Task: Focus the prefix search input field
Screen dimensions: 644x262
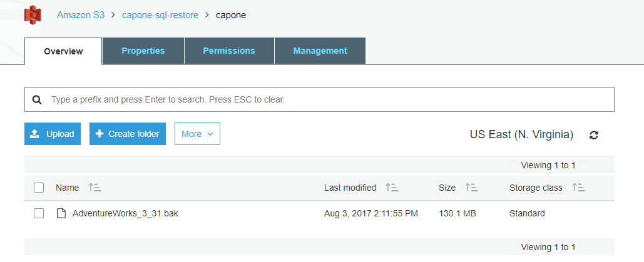Action: coord(320,99)
